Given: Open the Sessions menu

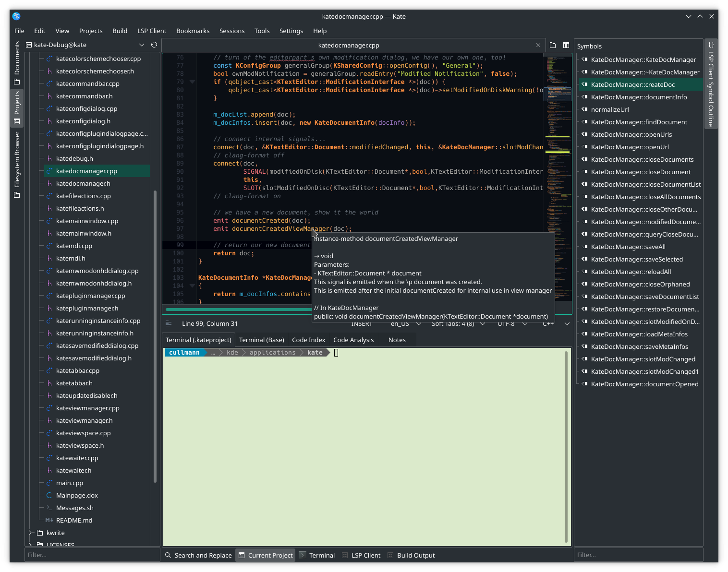Looking at the screenshot, I should point(232,31).
